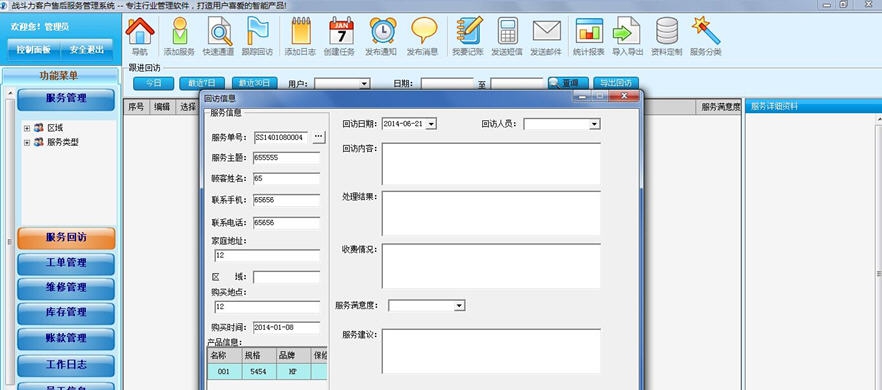
Task: Open 创建任务 calendar icon
Action: point(341,30)
